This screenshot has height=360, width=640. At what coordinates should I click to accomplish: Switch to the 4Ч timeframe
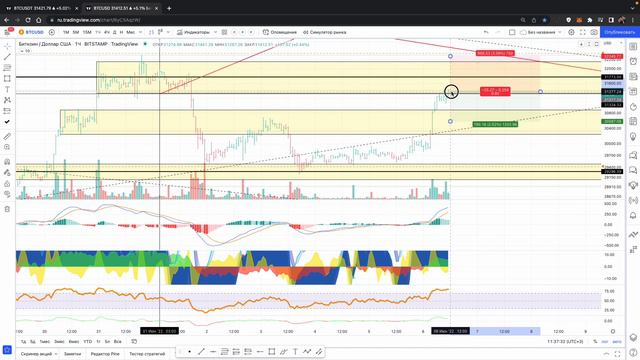tap(107, 32)
